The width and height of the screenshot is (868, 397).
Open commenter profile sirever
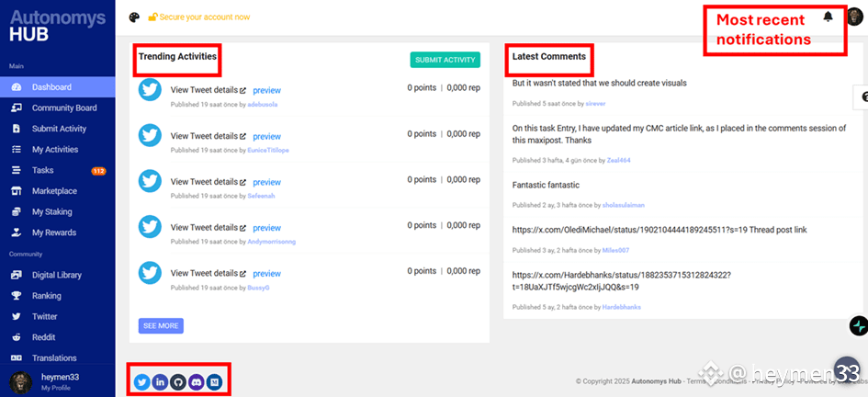[x=597, y=104]
